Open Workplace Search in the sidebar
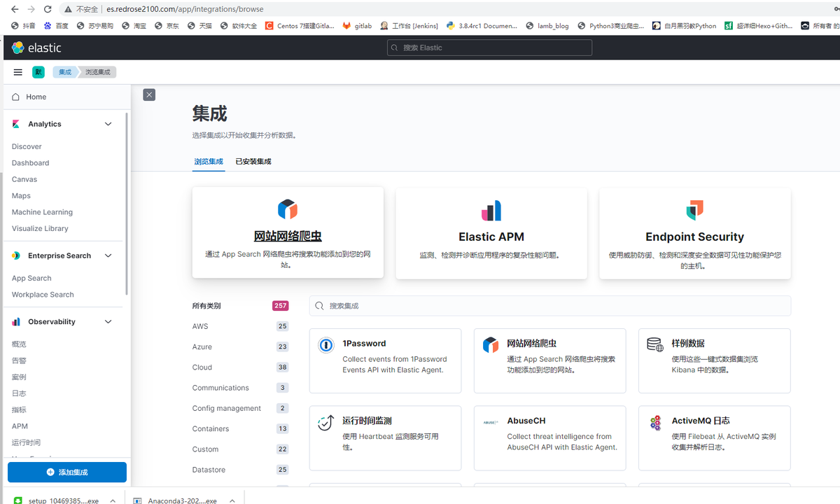This screenshot has width=840, height=504. [43, 295]
